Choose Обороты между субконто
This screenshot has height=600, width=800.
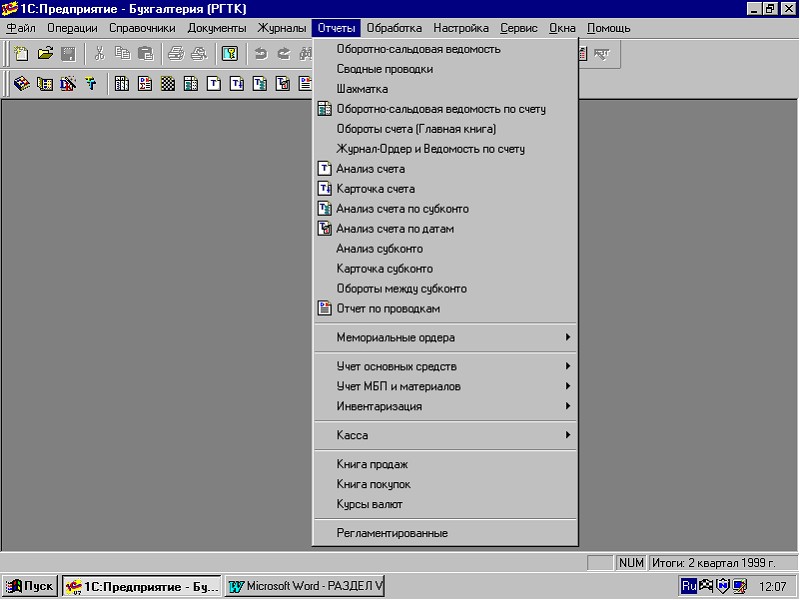click(x=445, y=288)
